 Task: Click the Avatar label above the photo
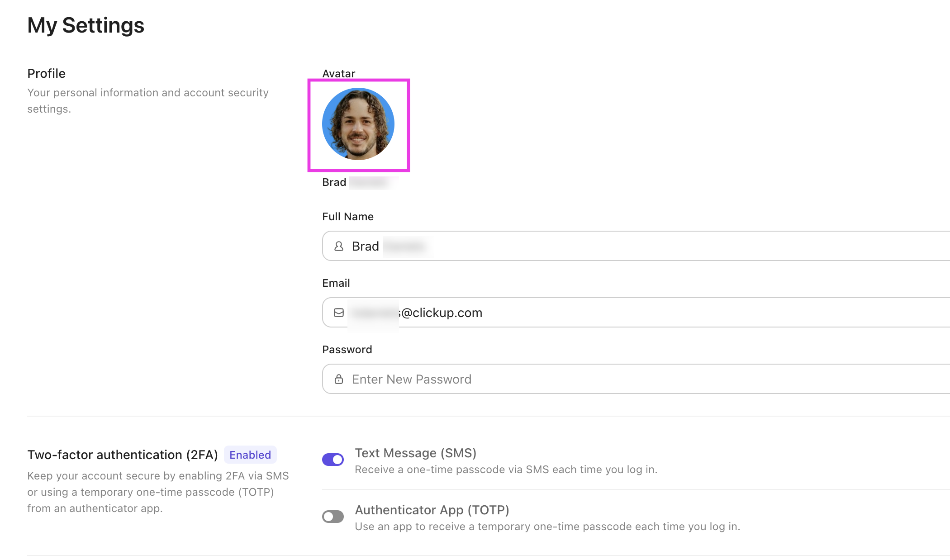[x=338, y=73]
